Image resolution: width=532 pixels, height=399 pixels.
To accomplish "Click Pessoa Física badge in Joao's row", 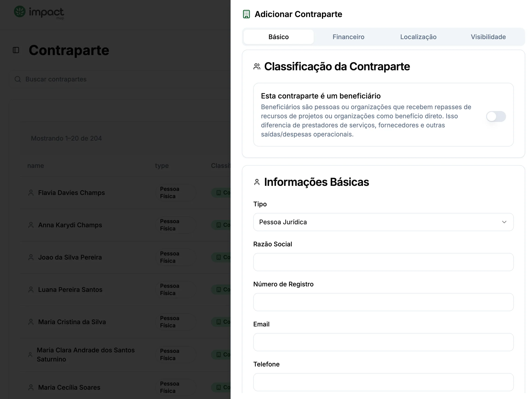I will 176,257.
